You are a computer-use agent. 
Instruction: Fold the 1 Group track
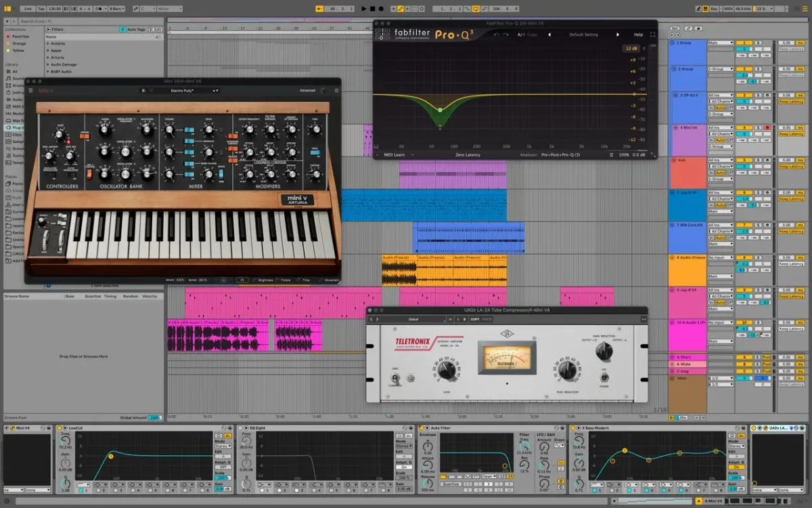point(672,43)
